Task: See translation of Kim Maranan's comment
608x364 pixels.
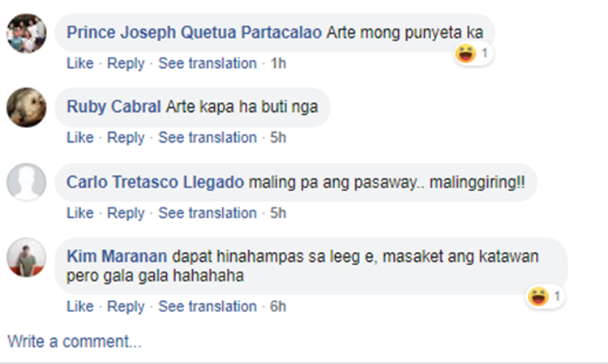Action: [208, 306]
